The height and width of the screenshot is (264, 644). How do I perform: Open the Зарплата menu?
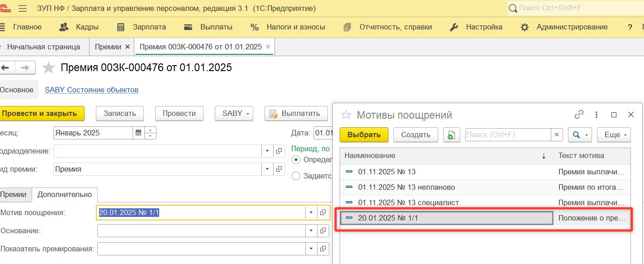142,27
